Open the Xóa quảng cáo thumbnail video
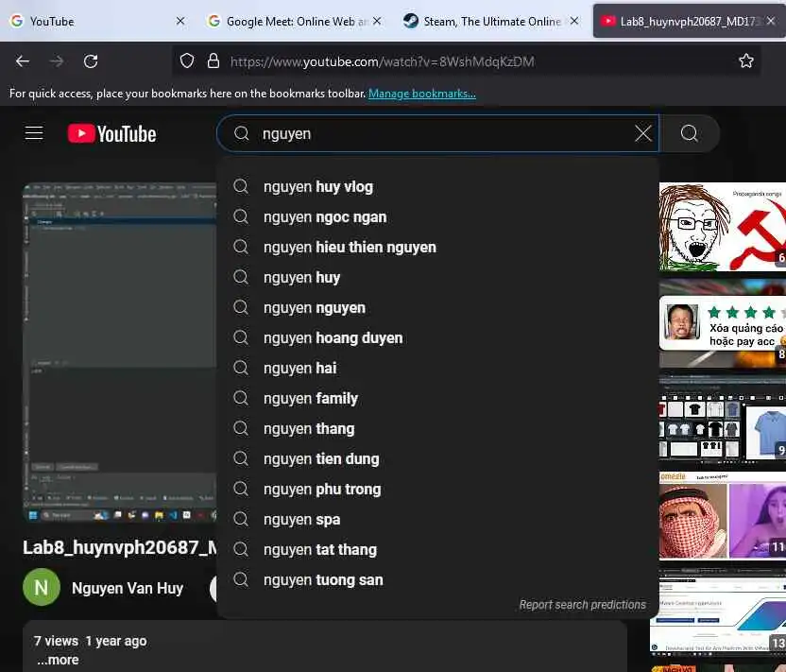 tap(723, 324)
